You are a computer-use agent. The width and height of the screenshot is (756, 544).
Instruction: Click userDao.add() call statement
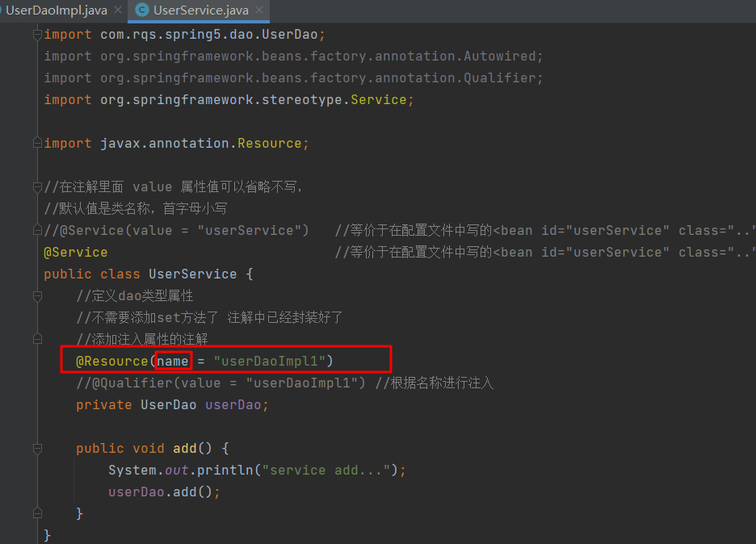[165, 492]
